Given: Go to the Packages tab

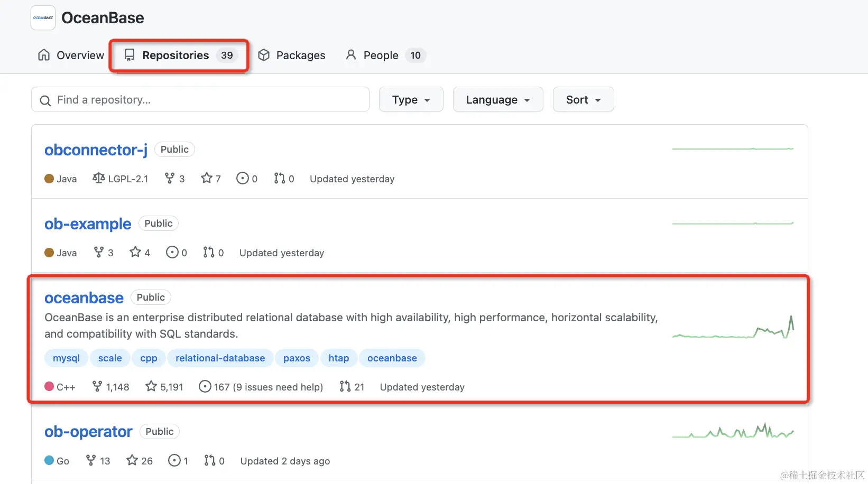Looking at the screenshot, I should click(292, 55).
